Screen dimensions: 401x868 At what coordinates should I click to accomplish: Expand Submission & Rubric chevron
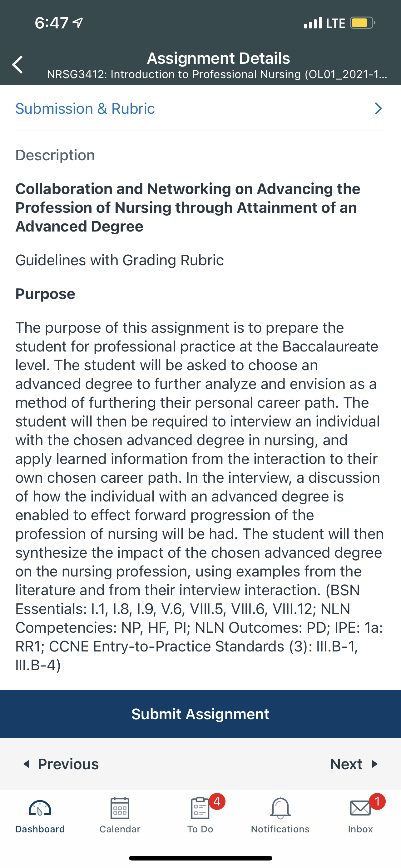(x=379, y=108)
